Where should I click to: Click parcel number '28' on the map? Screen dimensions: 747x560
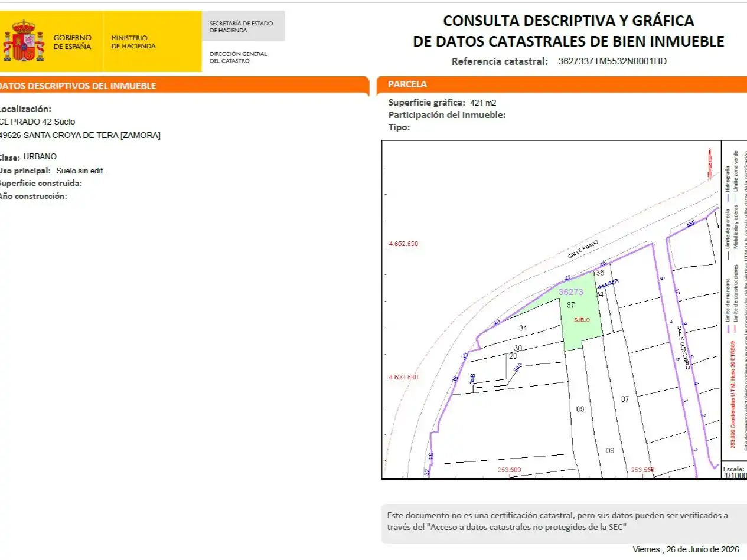click(513, 356)
